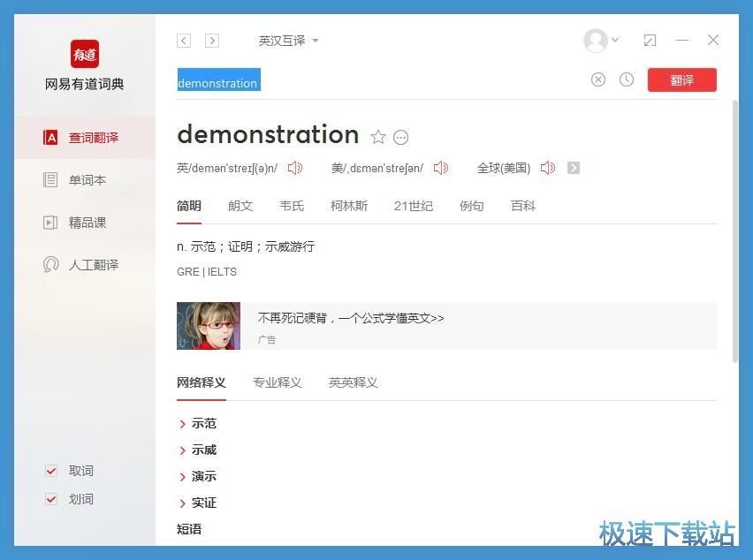Switch to the 网络释义 tab
The width and height of the screenshot is (753, 560).
[x=201, y=383]
